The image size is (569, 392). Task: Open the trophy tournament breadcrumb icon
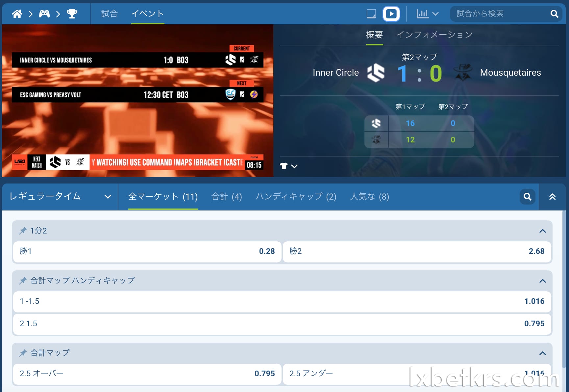point(72,14)
